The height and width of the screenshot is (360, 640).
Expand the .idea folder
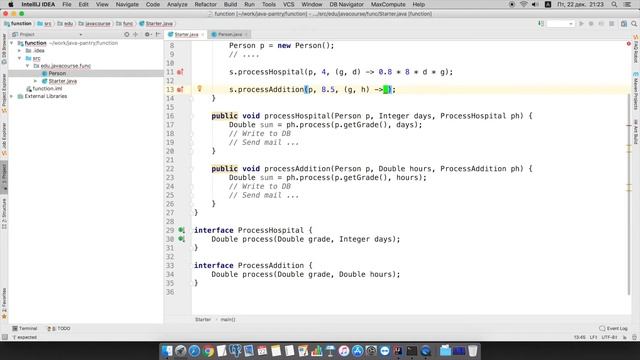19,51
